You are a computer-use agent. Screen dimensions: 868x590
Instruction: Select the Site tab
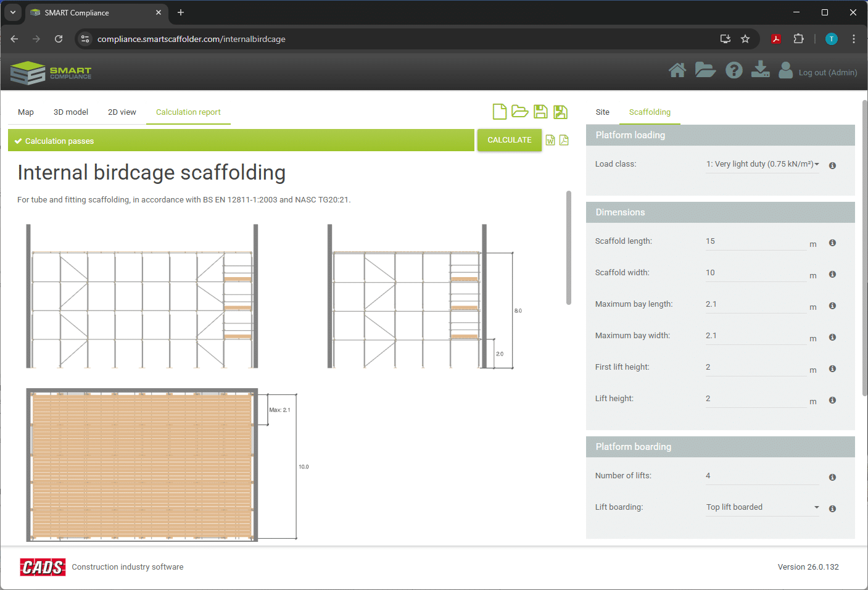[602, 112]
